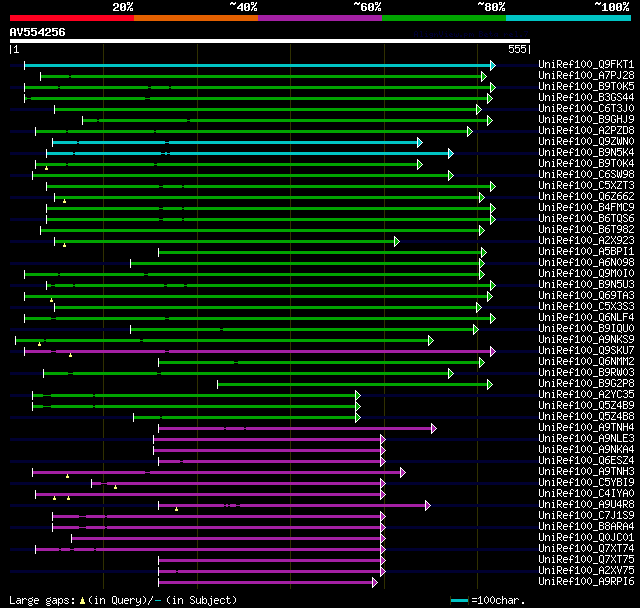Select the UniRef100_Q9M0I0 label
Viewport: 640px width, 608px height.
[x=586, y=274]
